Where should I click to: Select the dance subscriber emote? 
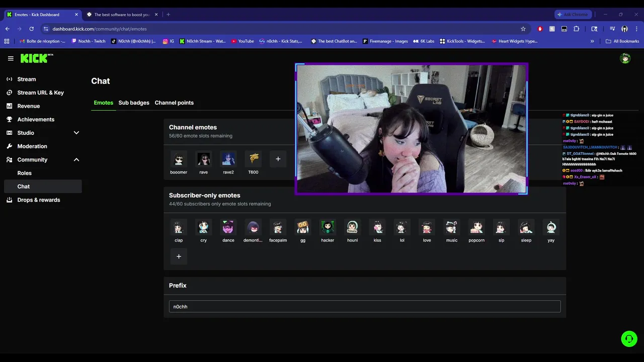coord(228,227)
